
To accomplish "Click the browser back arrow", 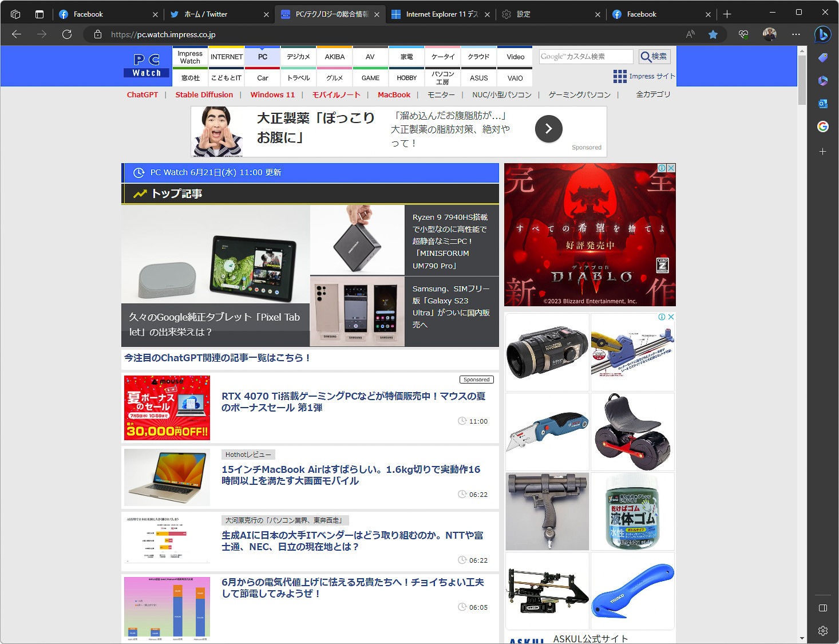I will coord(17,34).
